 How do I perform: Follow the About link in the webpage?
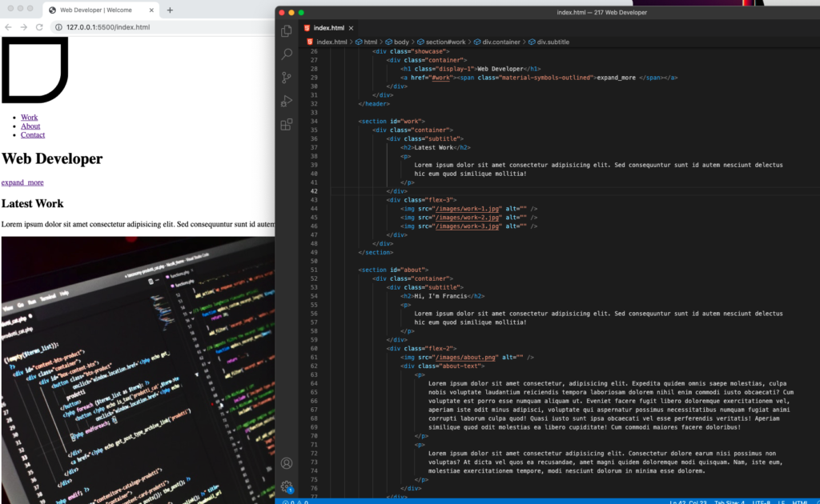30,126
